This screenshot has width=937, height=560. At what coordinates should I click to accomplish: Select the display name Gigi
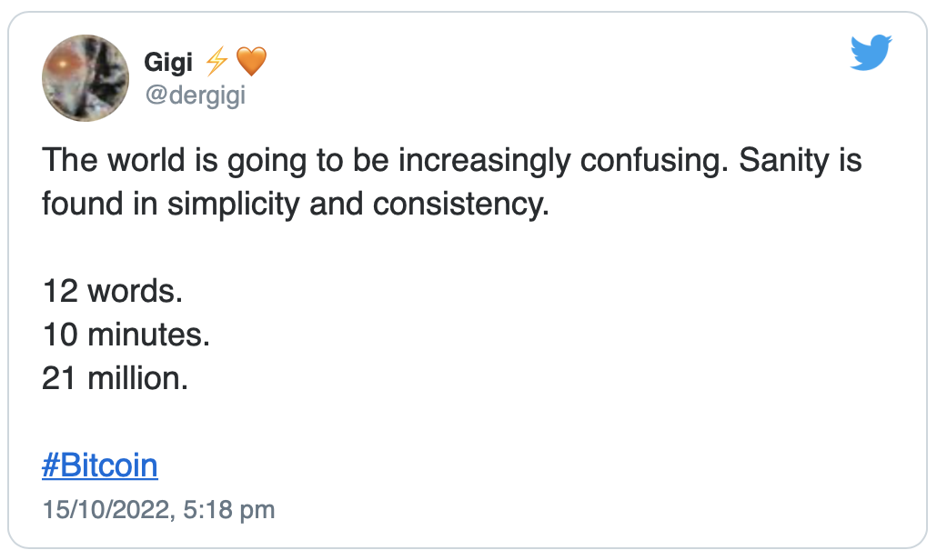pyautogui.click(x=168, y=62)
